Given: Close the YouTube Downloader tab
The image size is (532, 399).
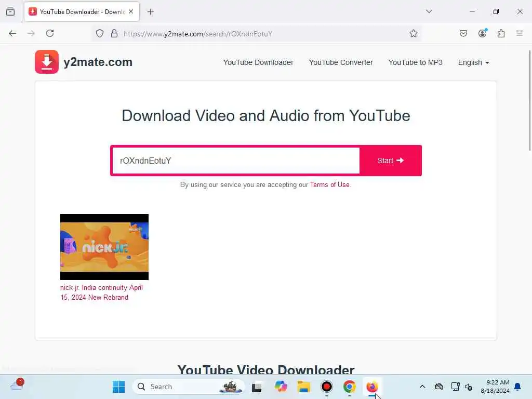Looking at the screenshot, I should click(x=131, y=11).
